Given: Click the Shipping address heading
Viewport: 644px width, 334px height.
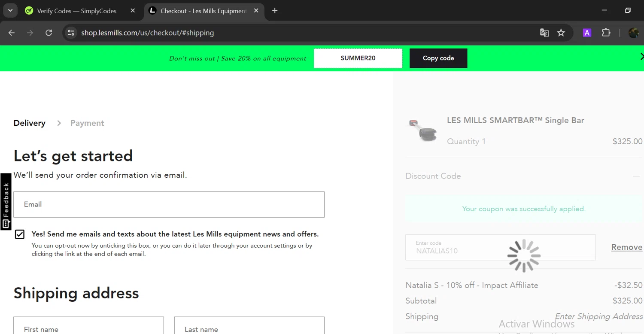Looking at the screenshot, I should (x=76, y=293).
